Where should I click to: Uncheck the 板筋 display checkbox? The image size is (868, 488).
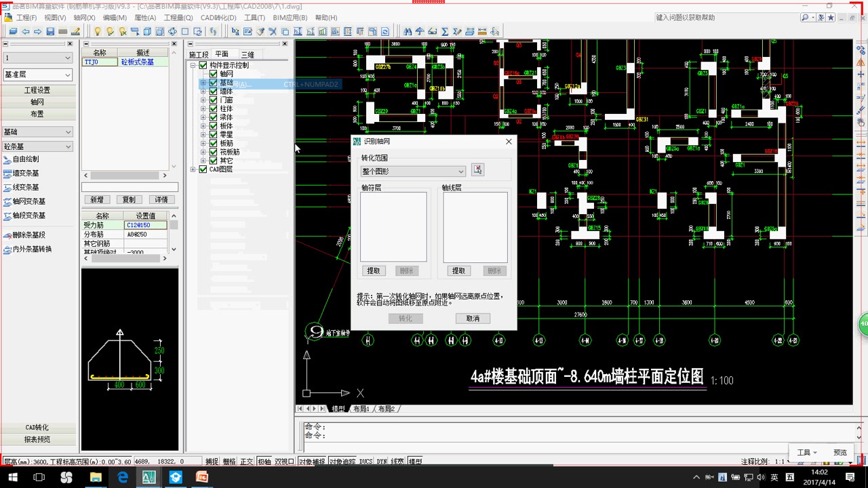point(214,144)
